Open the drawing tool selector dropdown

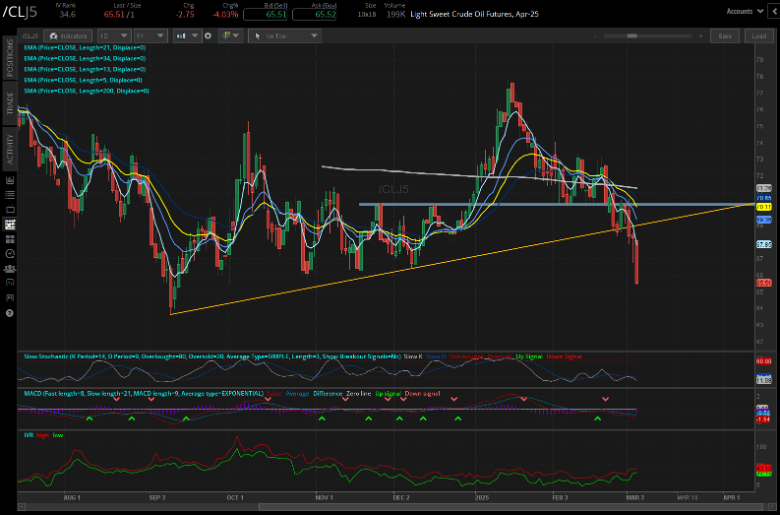tap(285, 36)
